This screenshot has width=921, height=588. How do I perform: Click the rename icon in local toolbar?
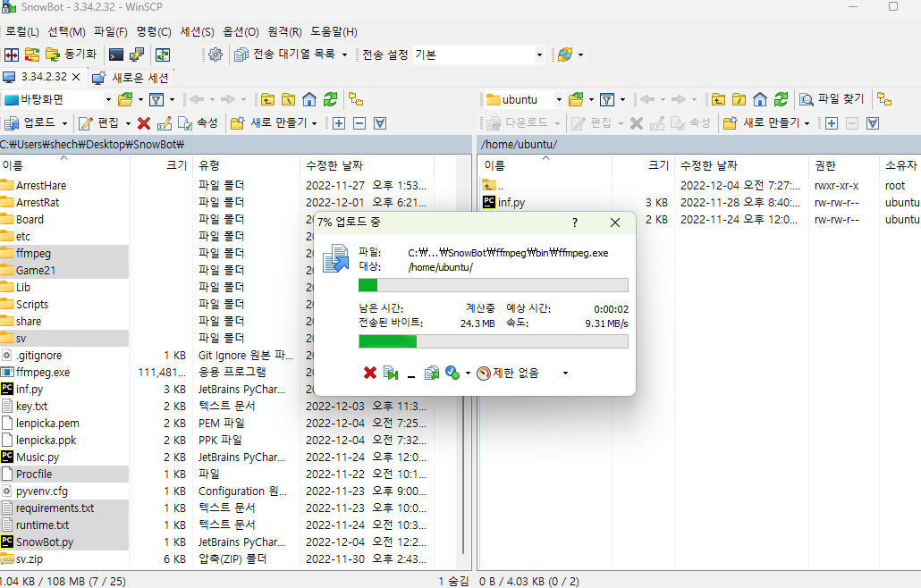pos(165,123)
